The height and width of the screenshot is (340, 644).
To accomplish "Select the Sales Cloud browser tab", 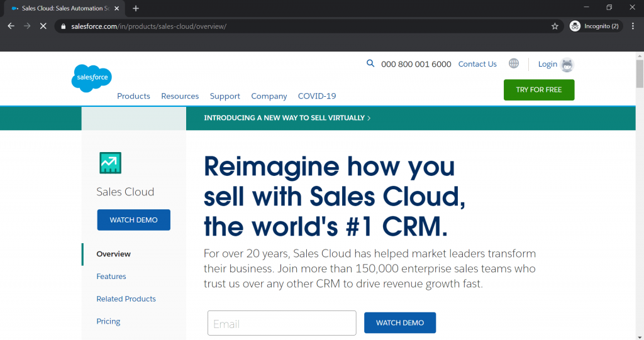I will tap(65, 8).
